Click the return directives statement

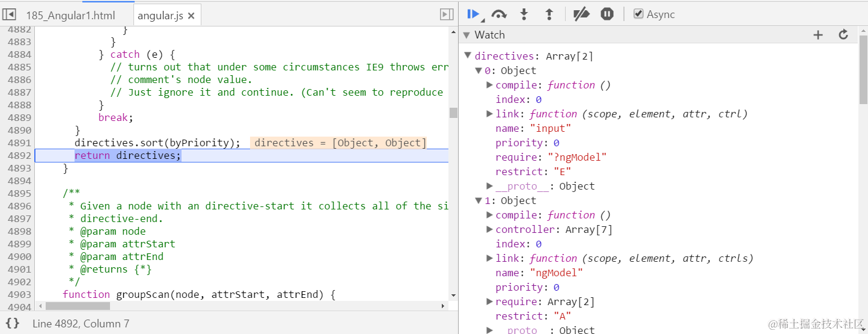(127, 155)
